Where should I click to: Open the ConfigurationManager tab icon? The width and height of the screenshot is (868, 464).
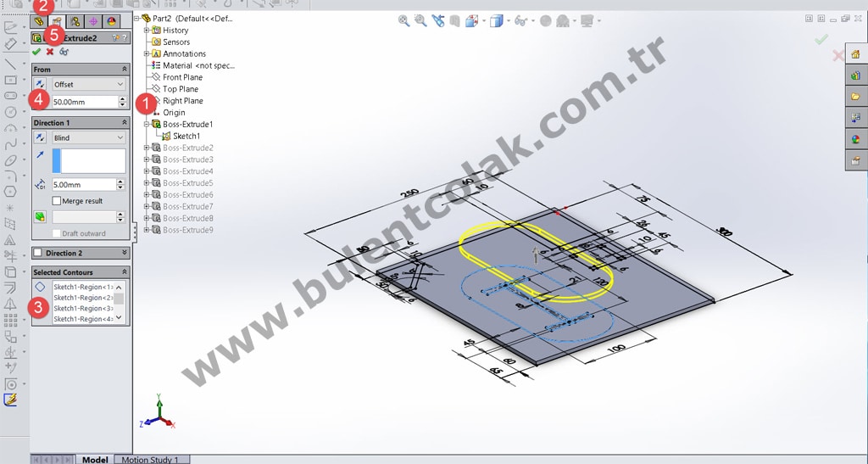75,21
